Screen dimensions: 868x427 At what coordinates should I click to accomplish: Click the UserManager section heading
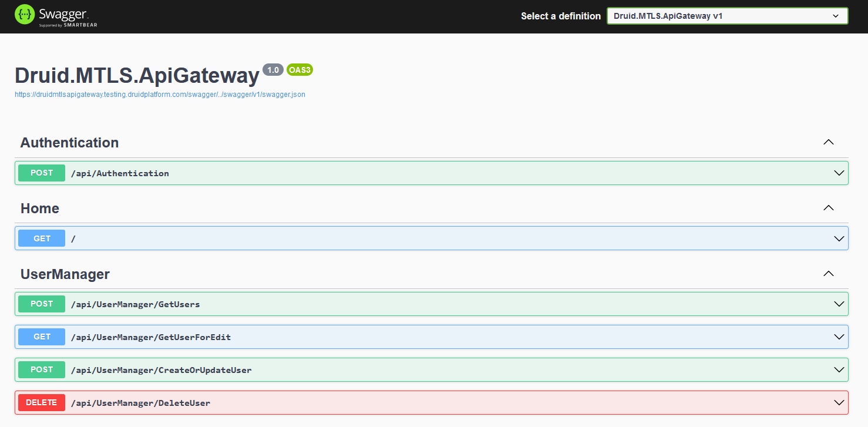coord(65,274)
